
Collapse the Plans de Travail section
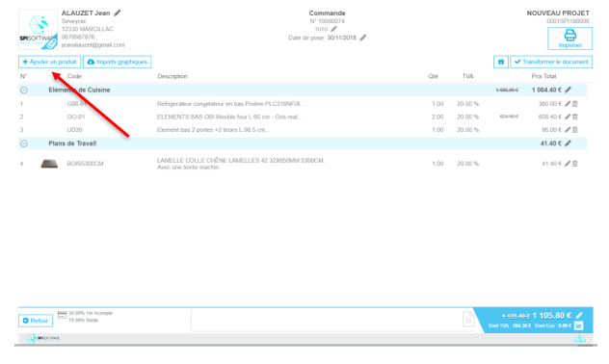pyautogui.click(x=24, y=143)
